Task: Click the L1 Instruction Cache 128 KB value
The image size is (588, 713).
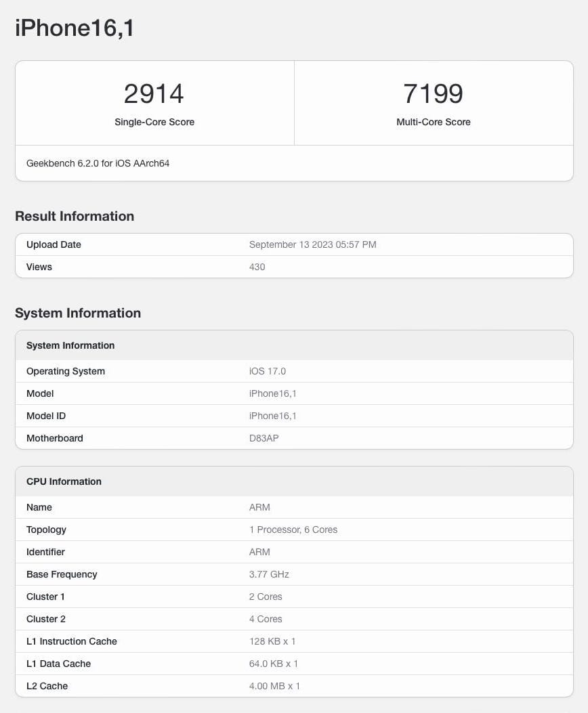Action: tap(272, 641)
